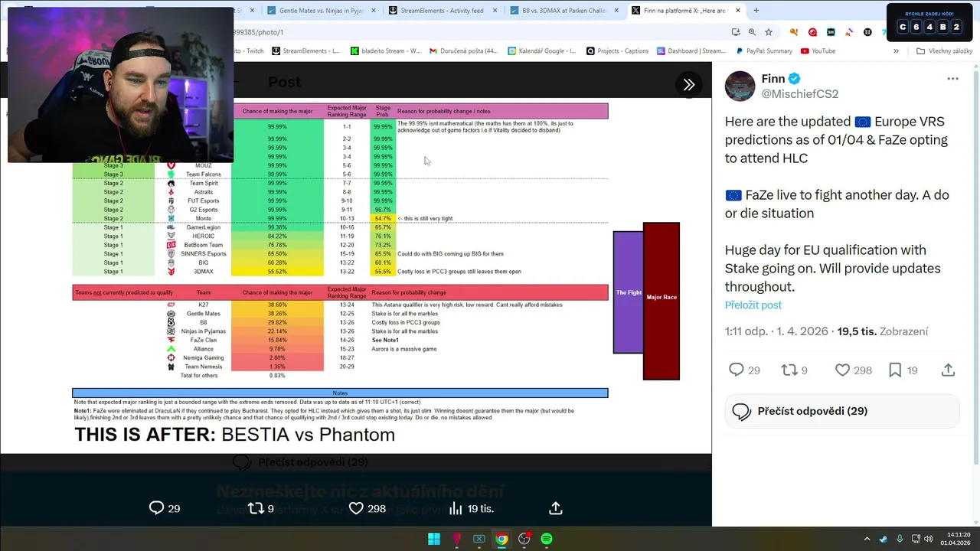Open YouTube bookmark
Screen dimensions: 980x551
818,51
